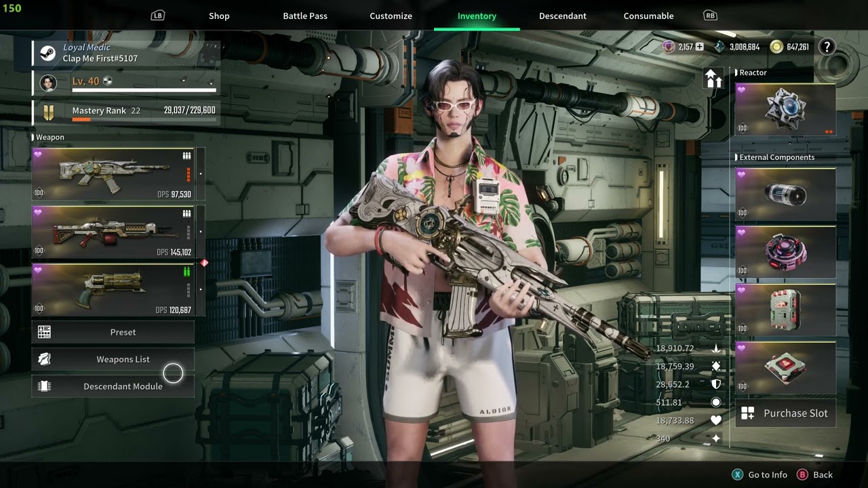The image size is (868, 488).
Task: Click the stat icon beside 18,910.72
Action: click(x=715, y=348)
